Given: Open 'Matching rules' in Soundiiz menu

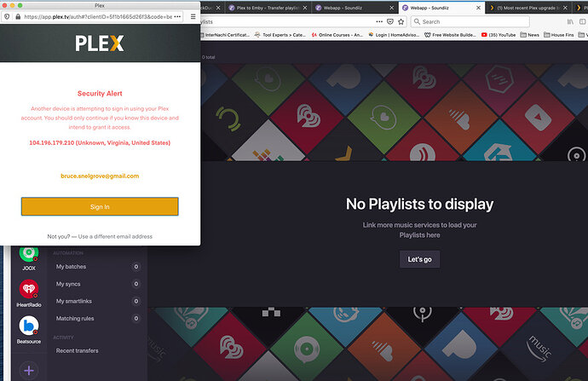Looking at the screenshot, I should point(75,319).
